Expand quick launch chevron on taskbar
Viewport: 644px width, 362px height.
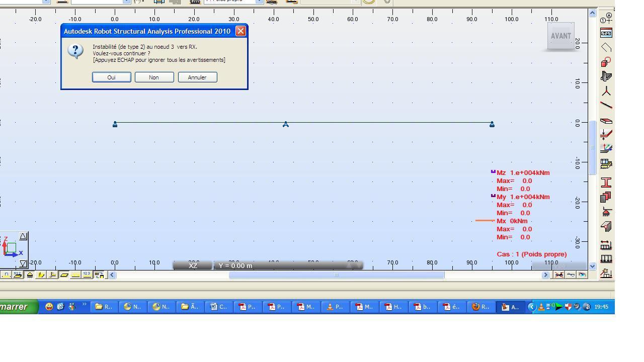click(85, 305)
